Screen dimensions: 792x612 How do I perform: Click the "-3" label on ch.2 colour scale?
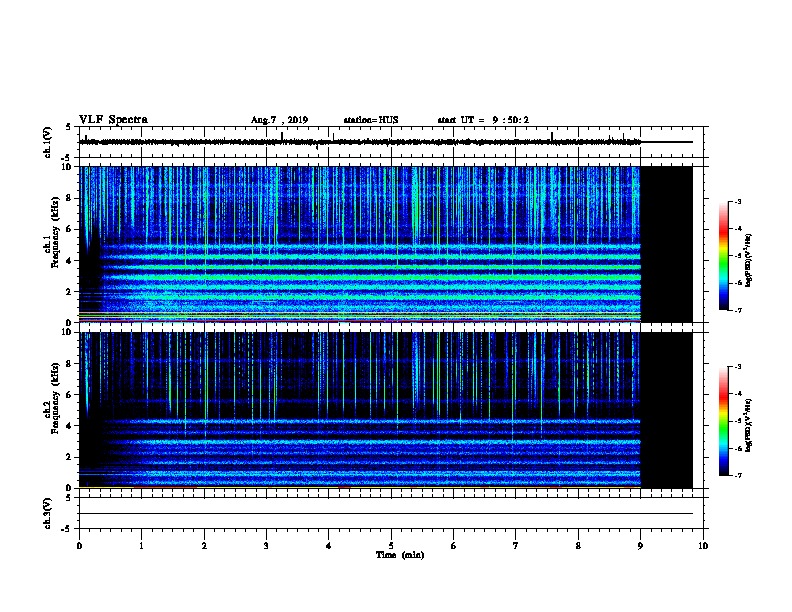point(737,367)
